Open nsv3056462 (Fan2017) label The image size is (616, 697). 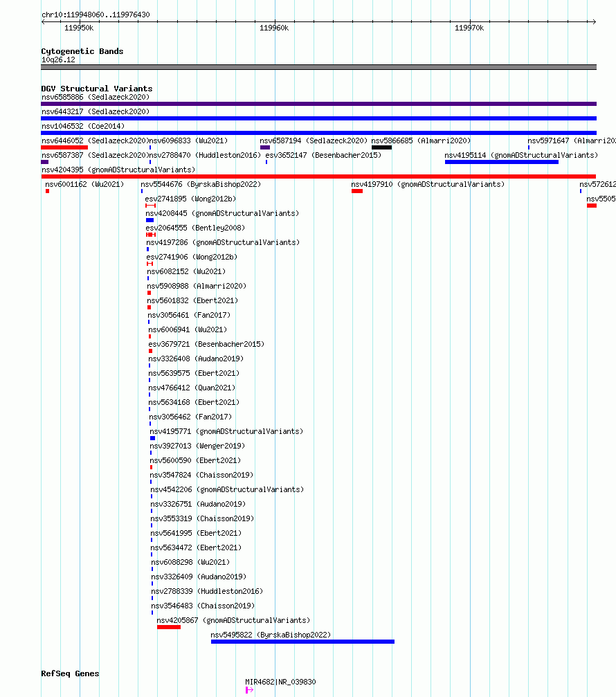point(190,417)
